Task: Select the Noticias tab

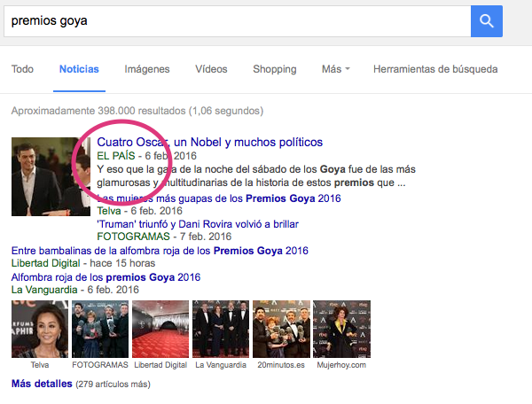Action: pos(79,69)
